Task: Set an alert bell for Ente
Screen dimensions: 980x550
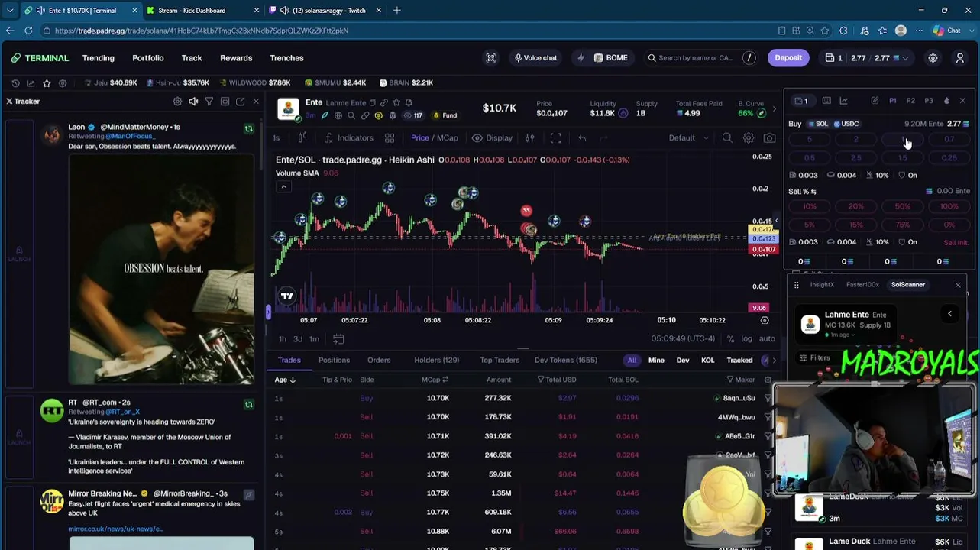Action: 409,102
